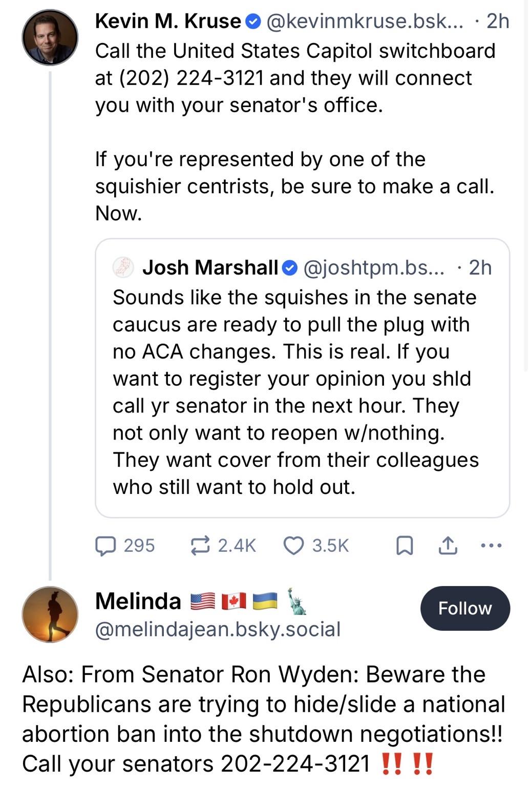This screenshot has height=787, width=532.
Task: Open the three-dot more options menu
Action: pos(492,546)
